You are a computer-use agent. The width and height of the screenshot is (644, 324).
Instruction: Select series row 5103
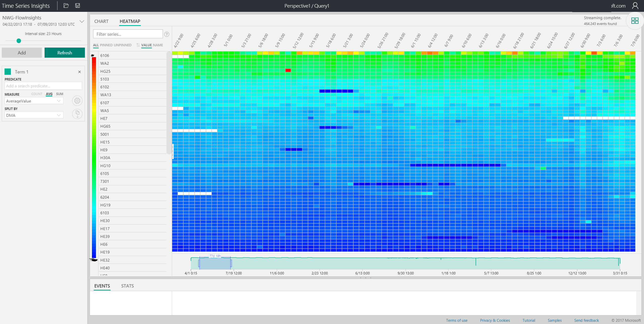pos(132,79)
